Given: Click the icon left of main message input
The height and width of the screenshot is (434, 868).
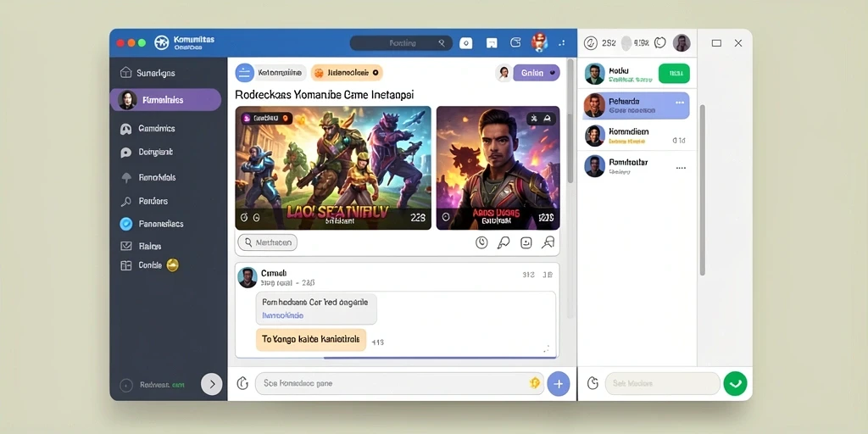Looking at the screenshot, I should pos(242,383).
